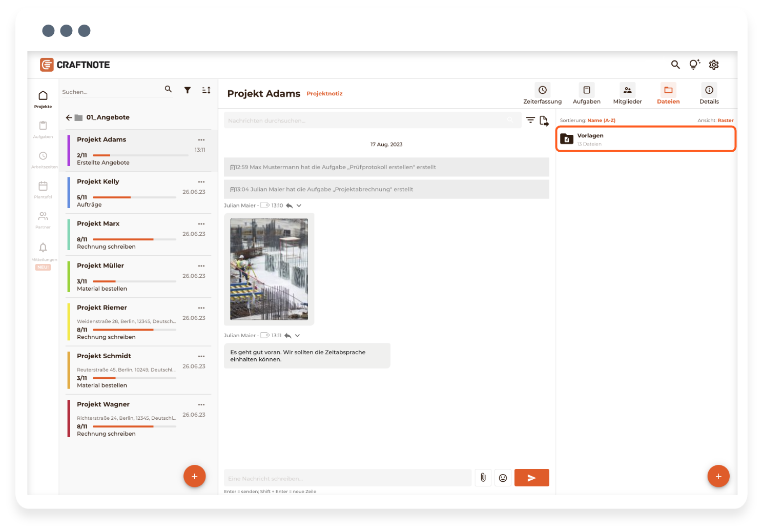
Task: Click the lightbulb ideas icon
Action: pos(694,65)
